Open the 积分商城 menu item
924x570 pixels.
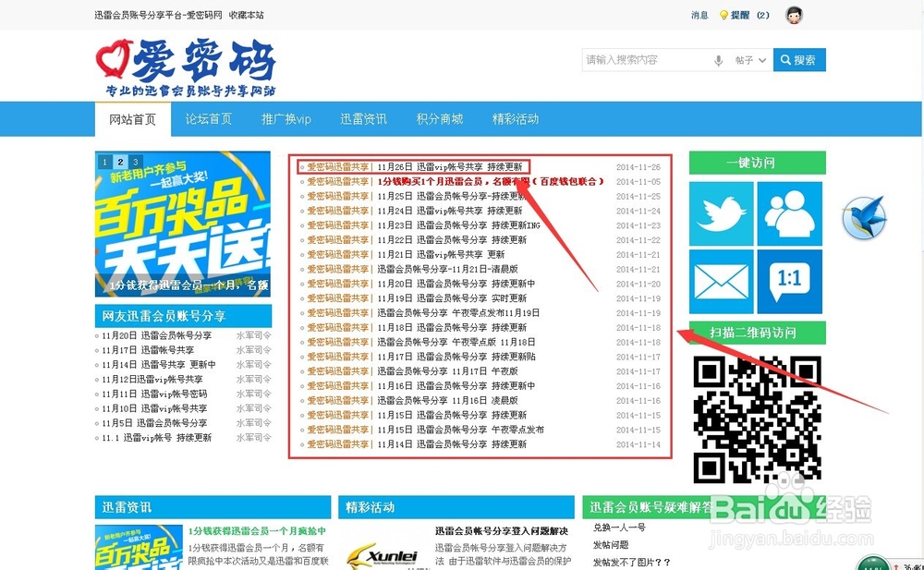[x=440, y=119]
